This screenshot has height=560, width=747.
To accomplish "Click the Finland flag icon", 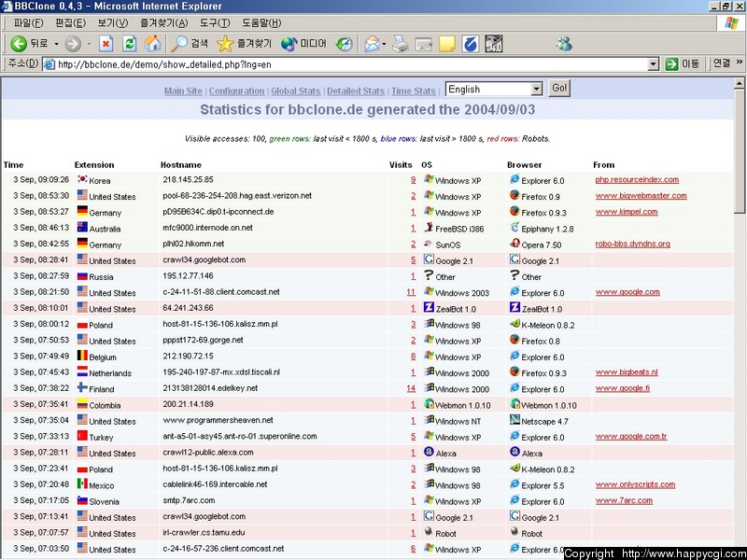I will click(82, 387).
